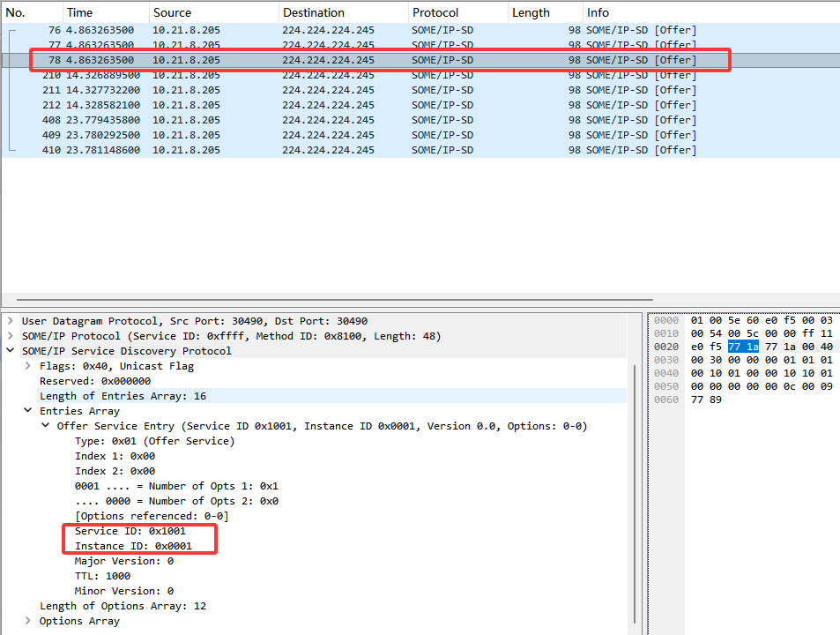Collapse the Offer Service Entry node
Screen dimensions: 840x635
tap(46, 425)
